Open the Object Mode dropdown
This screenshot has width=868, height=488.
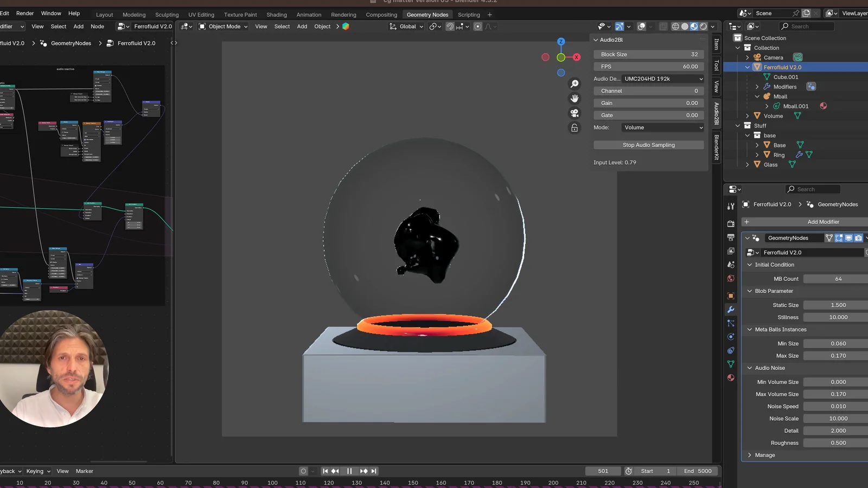(x=222, y=26)
